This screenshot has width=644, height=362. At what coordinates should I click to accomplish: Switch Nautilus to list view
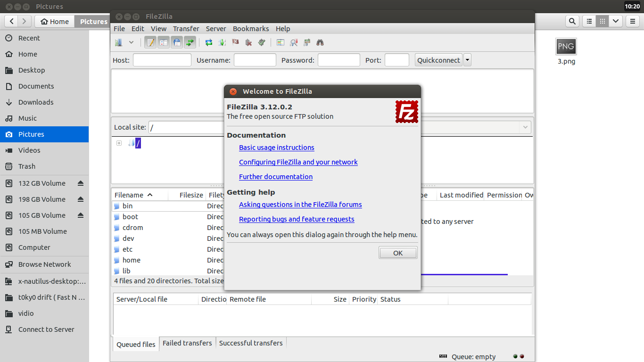589,21
